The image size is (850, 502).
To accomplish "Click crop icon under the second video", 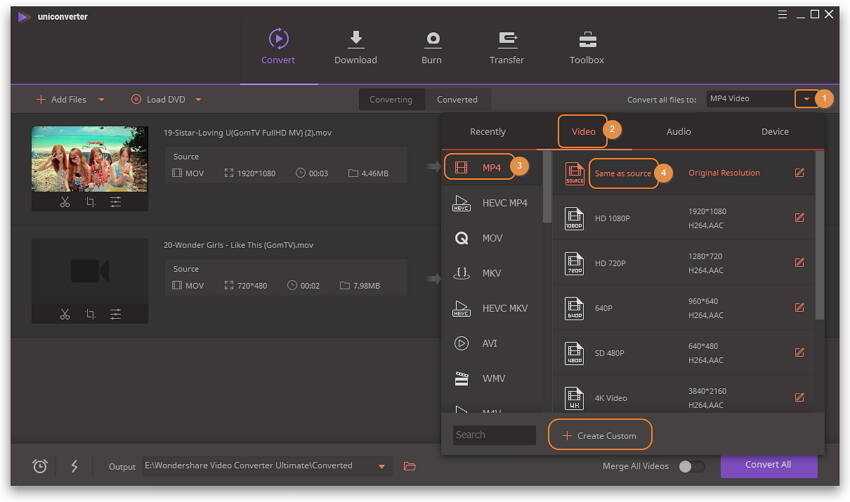I will [90, 314].
